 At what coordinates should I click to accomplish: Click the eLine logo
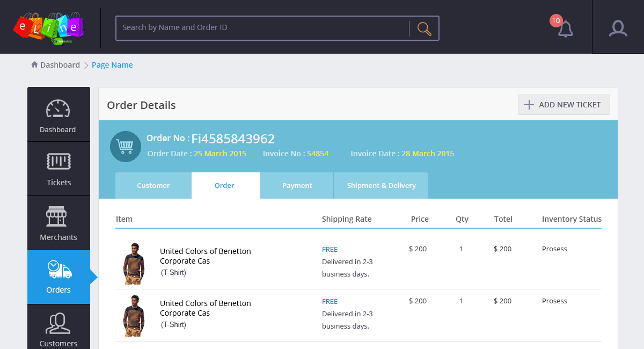point(49,28)
